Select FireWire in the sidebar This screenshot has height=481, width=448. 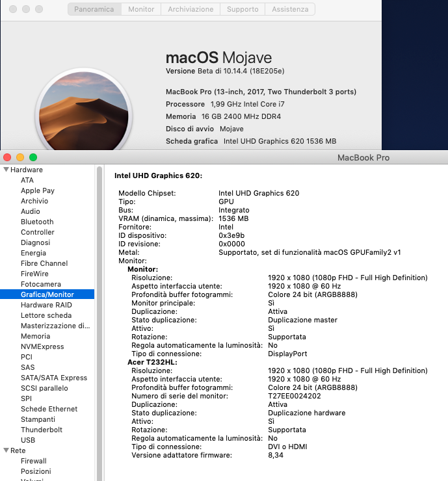click(x=34, y=274)
